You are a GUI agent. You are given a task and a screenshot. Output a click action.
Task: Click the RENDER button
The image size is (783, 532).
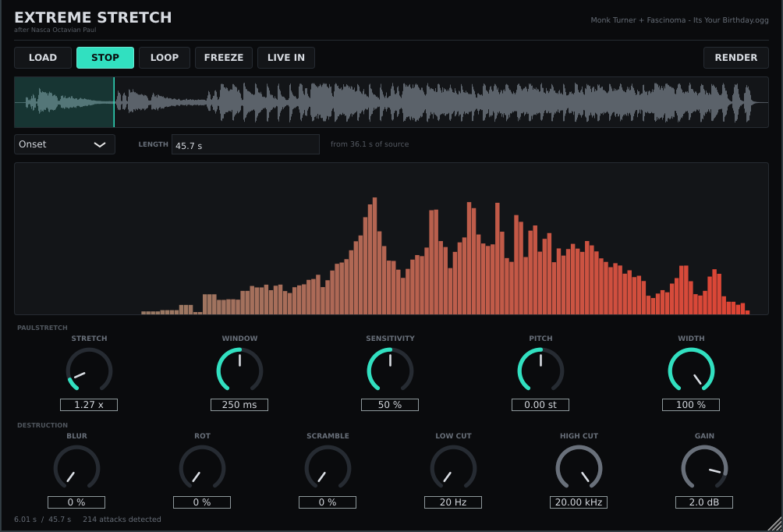[x=735, y=58]
